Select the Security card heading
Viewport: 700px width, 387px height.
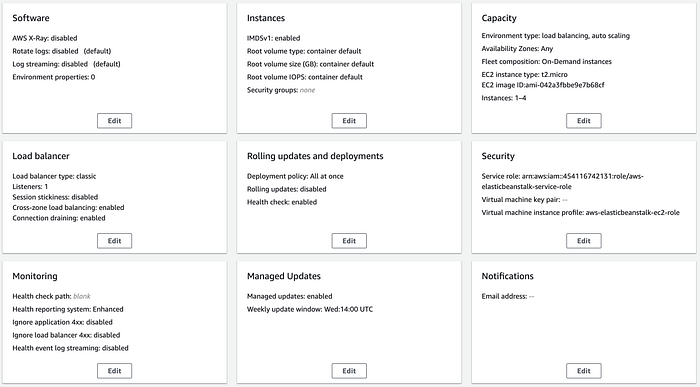(498, 156)
